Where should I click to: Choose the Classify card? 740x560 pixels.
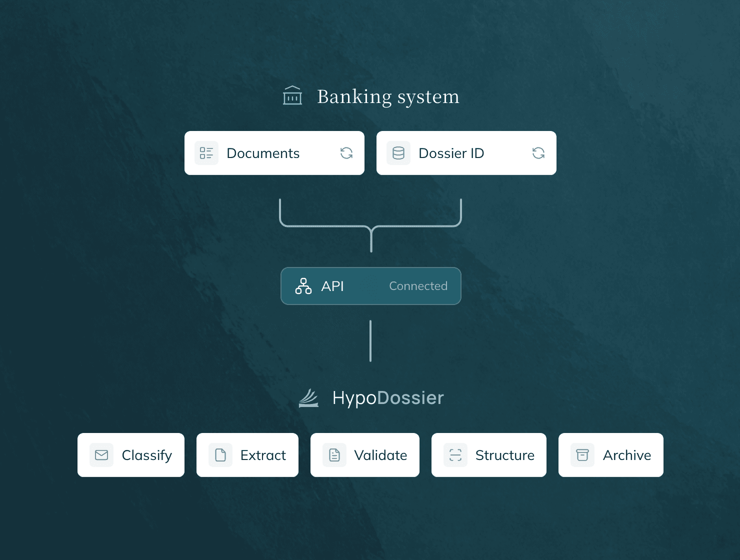[131, 455]
